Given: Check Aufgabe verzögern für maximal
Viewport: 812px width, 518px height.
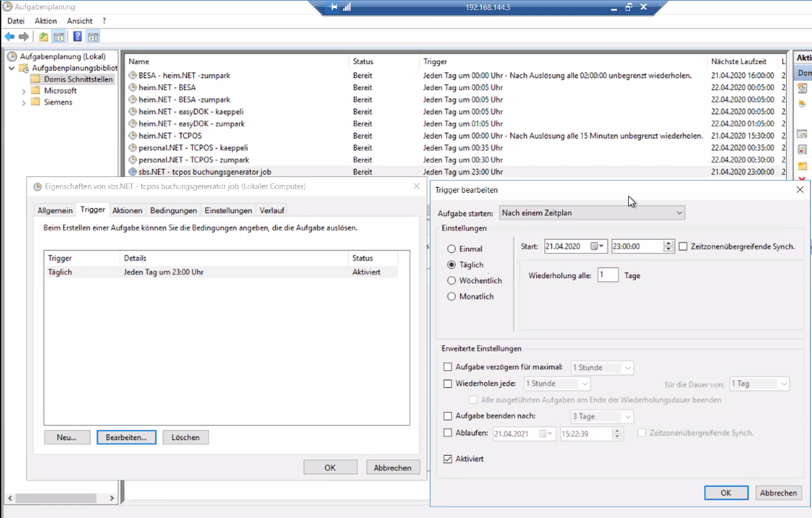Looking at the screenshot, I should click(x=448, y=367).
